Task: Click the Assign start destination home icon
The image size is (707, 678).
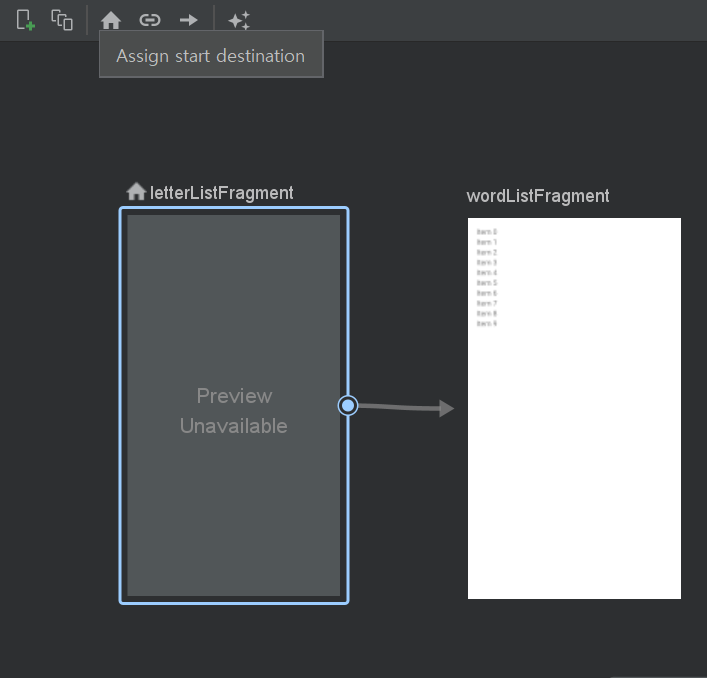Action: pos(111,20)
